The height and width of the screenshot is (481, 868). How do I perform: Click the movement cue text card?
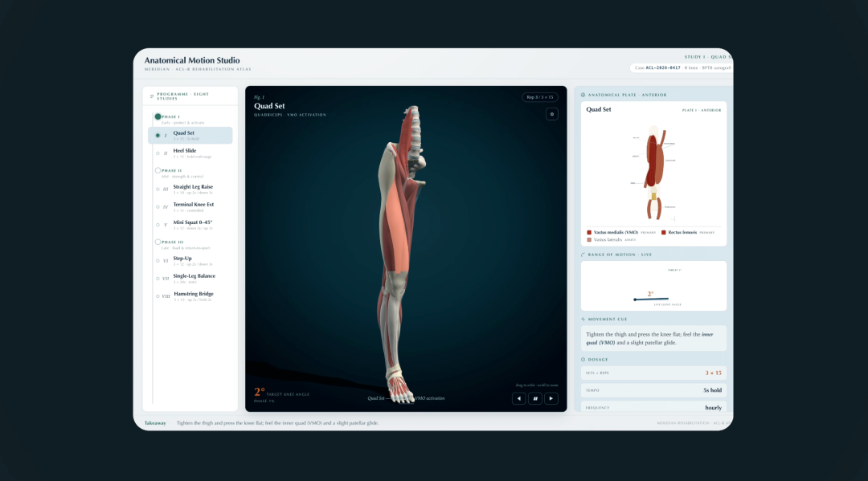pos(653,338)
